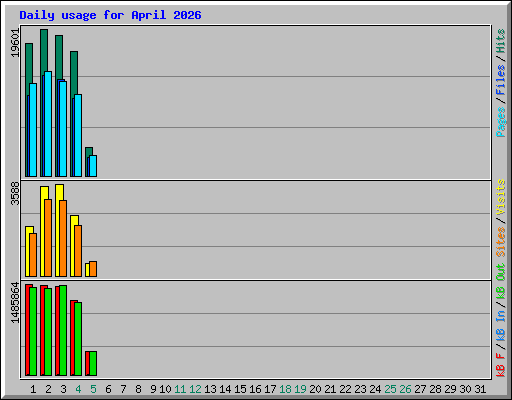This screenshot has height=400, width=512.
Task: Click the 'Hits' legend label
Action: [x=500, y=41]
